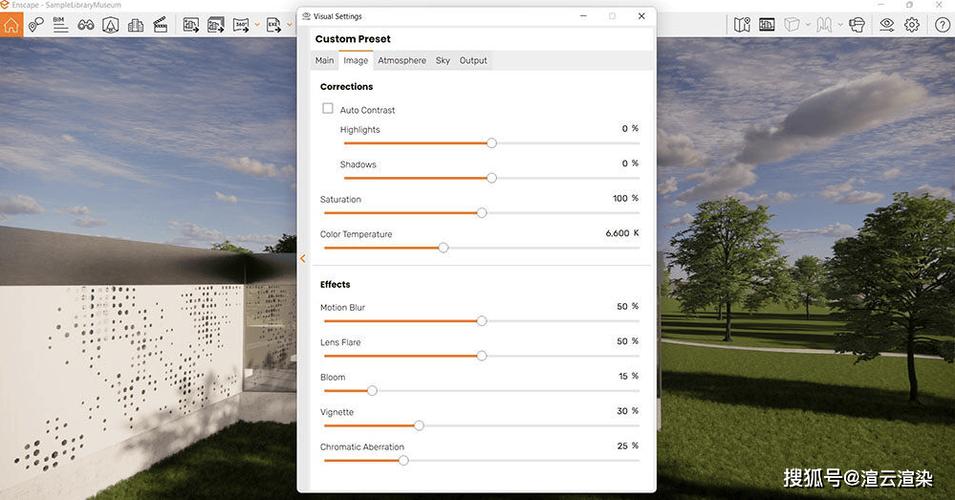Click the Effects section heading
This screenshot has height=500, width=955.
coord(335,284)
